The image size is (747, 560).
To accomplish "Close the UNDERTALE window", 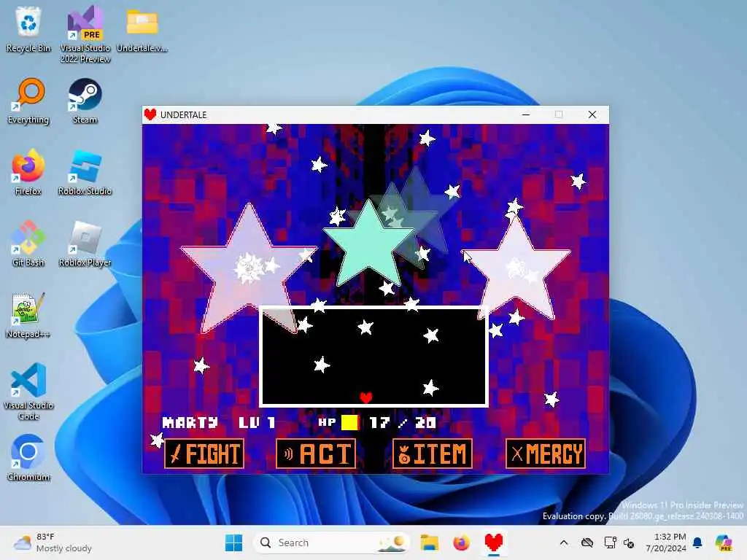I will [592, 114].
